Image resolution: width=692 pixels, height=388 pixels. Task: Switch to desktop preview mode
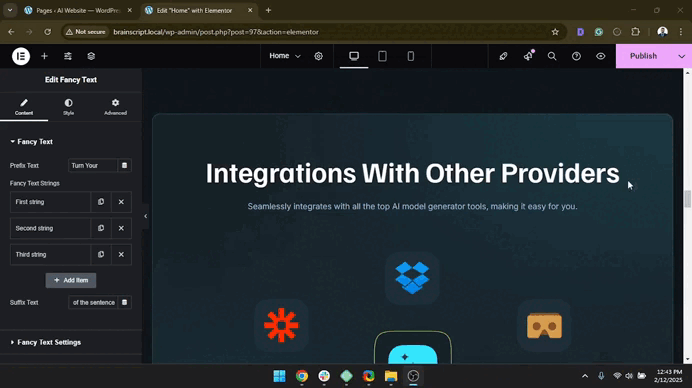coord(354,56)
